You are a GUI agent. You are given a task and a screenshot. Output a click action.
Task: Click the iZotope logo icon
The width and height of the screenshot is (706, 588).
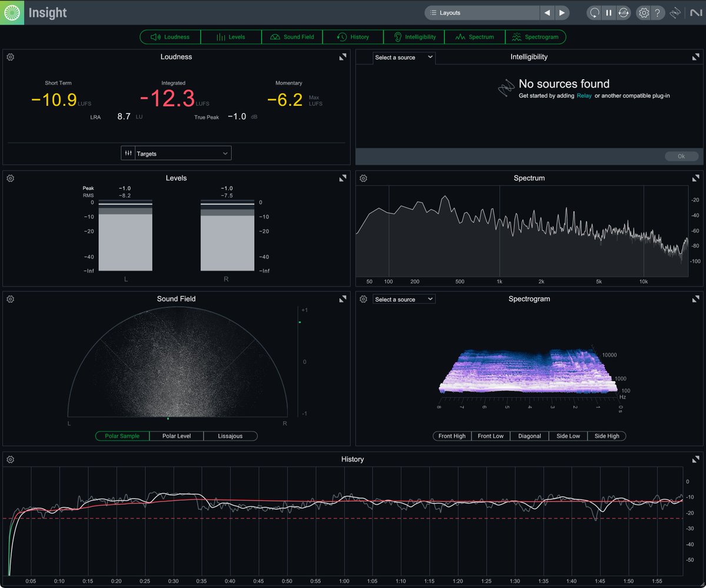click(676, 12)
